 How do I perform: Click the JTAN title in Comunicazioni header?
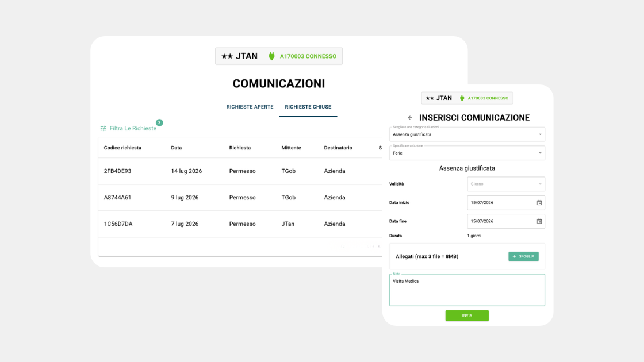[x=247, y=56]
